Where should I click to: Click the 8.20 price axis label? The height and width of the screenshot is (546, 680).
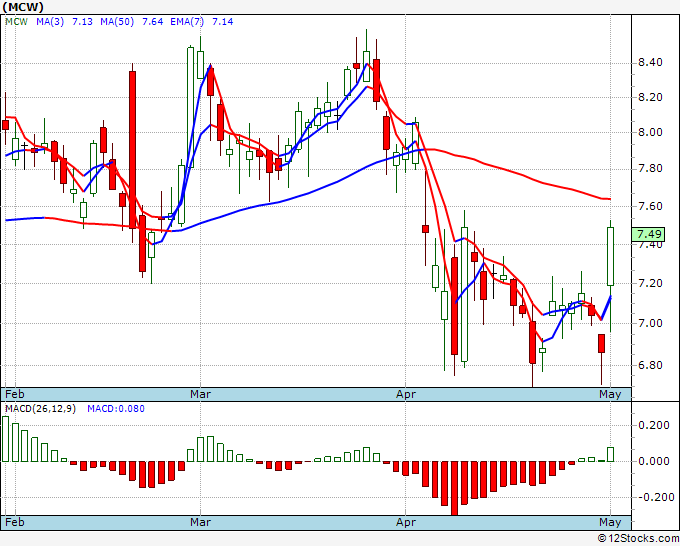pyautogui.click(x=651, y=98)
